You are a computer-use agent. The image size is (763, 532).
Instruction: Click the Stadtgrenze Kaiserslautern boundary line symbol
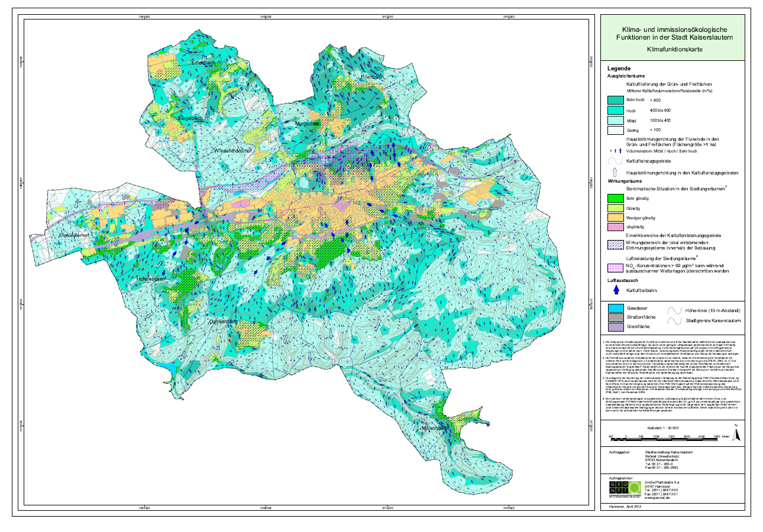pyautogui.click(x=675, y=322)
